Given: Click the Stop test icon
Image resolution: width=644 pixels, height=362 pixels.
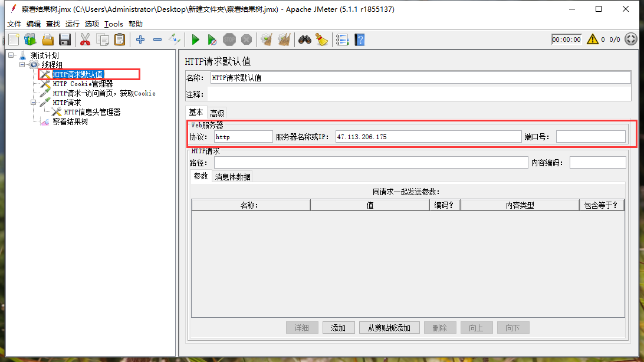Looking at the screenshot, I should 229,40.
